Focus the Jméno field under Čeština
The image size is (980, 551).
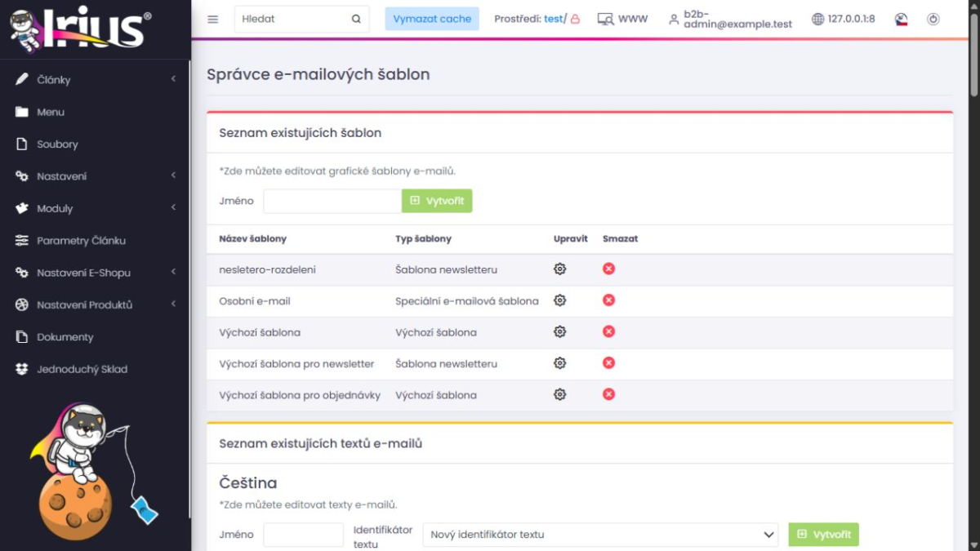click(x=303, y=535)
